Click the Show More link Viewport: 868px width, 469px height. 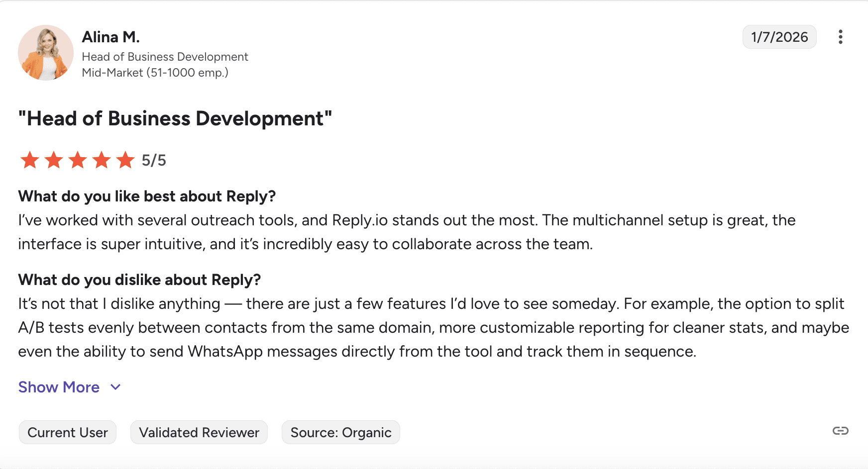tap(59, 387)
